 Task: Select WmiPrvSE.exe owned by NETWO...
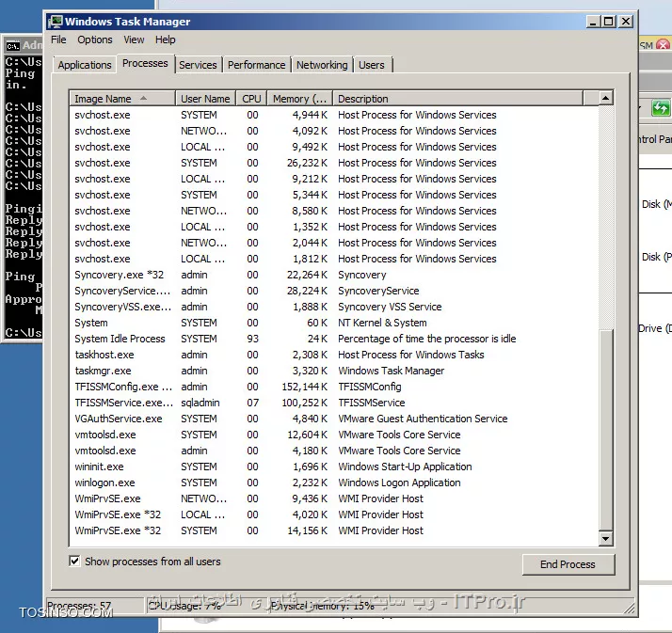click(333, 498)
